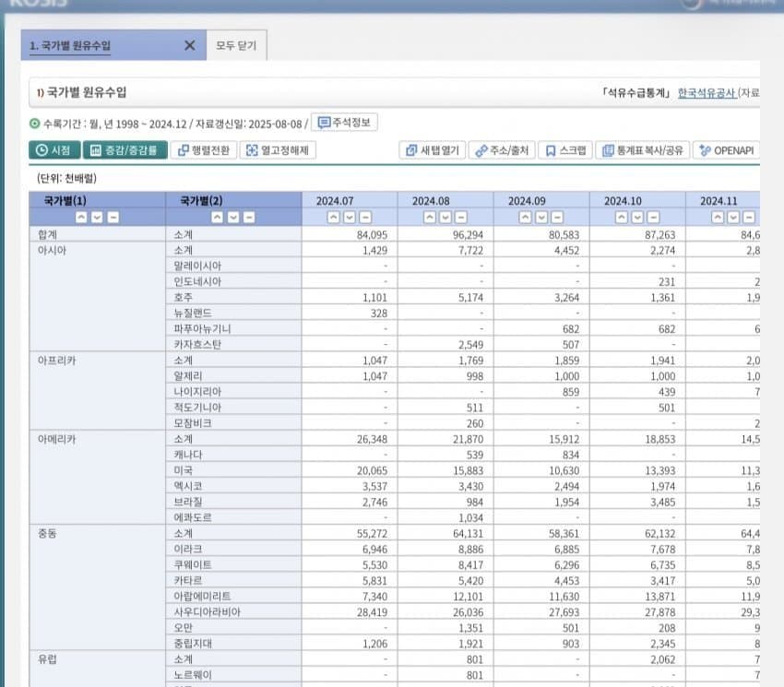Image resolution: width=784 pixels, height=687 pixels.
Task: Close the 국가별 원유수입 tab
Action: click(x=189, y=45)
